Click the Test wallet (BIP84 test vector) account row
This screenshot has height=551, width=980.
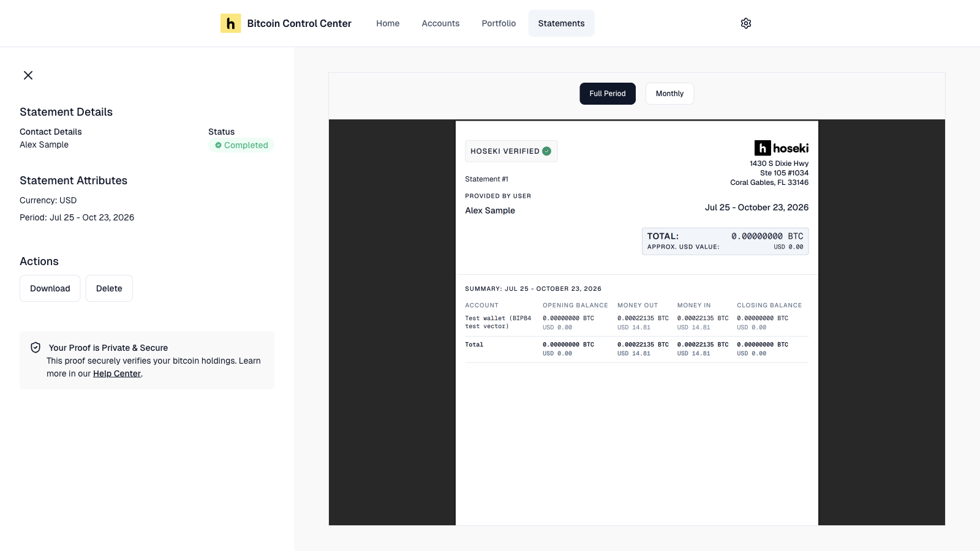tap(636, 323)
